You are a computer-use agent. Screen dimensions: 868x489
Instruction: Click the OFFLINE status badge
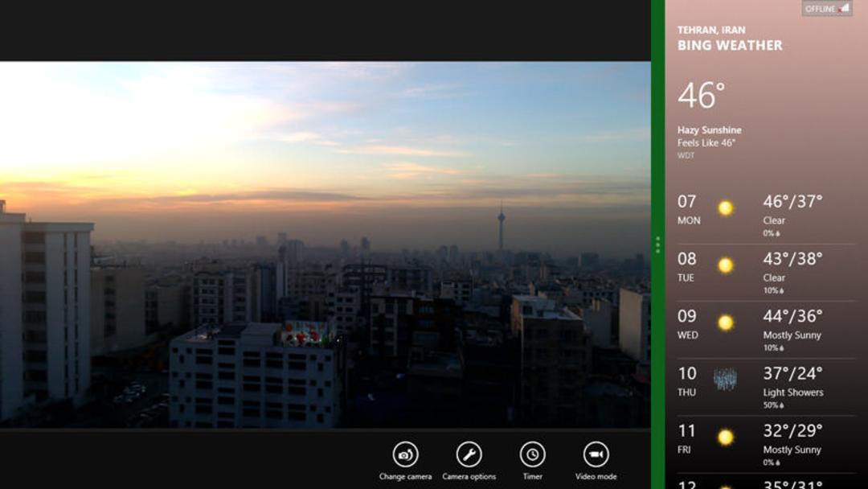pos(826,8)
